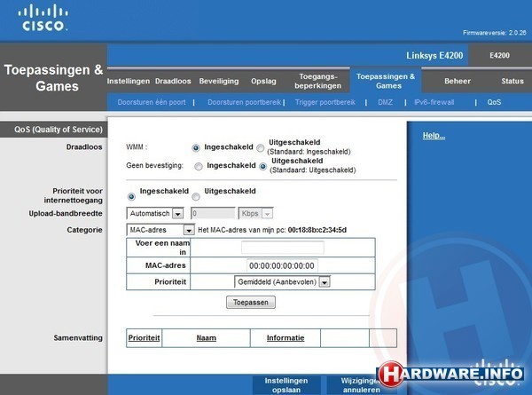Image resolution: width=532 pixels, height=395 pixels.
Task: Open the Draadloos tab
Action: point(173,81)
